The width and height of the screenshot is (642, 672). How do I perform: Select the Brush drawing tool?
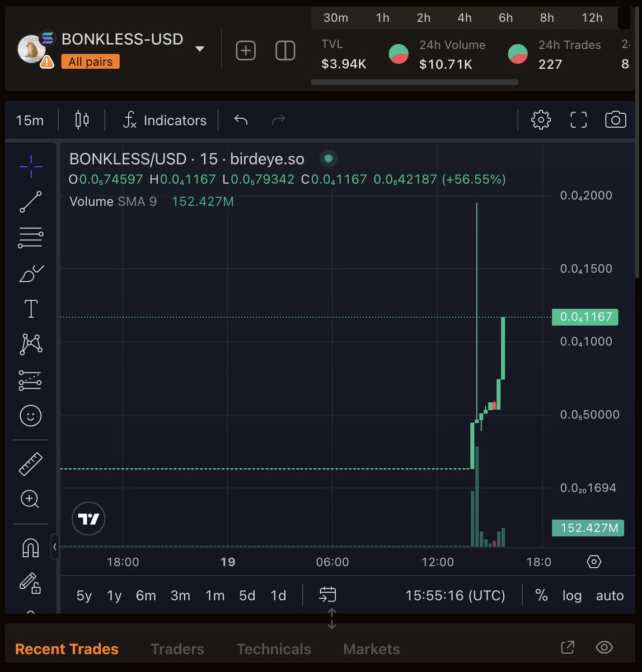pos(30,273)
